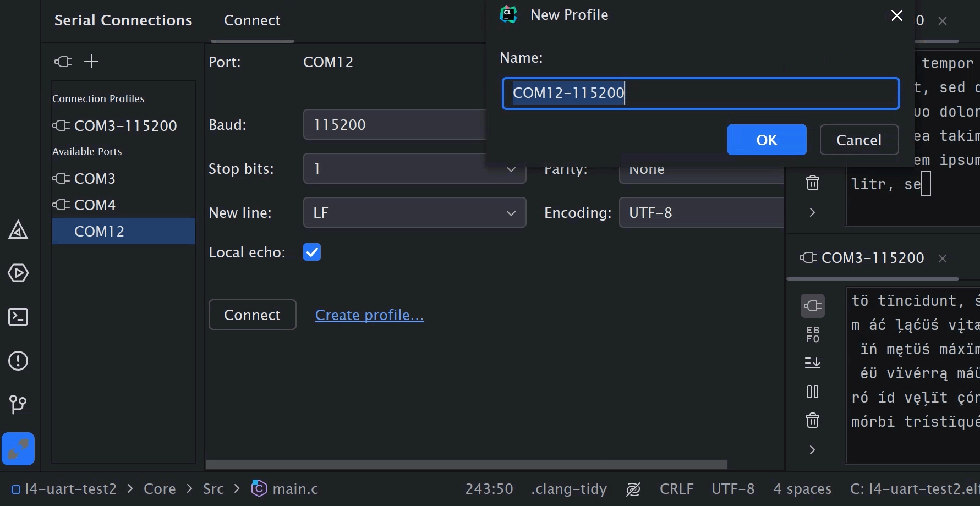This screenshot has width=980, height=506.
Task: Click .clang-tidy in status bar
Action: [569, 489]
